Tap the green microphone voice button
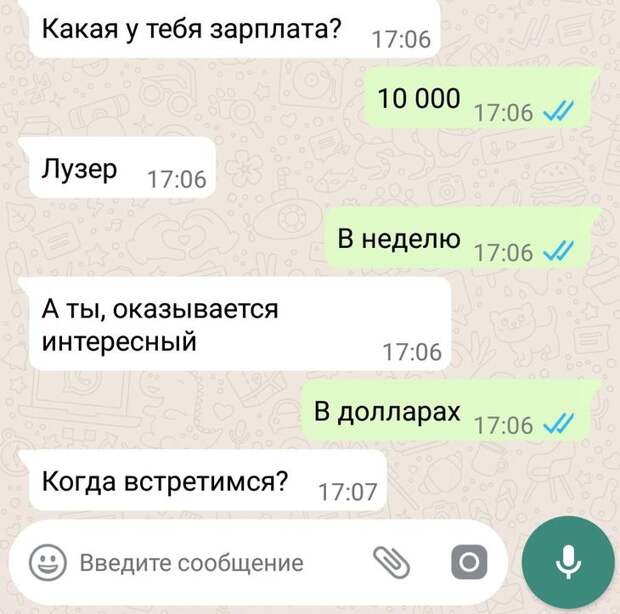The height and width of the screenshot is (614, 620). (568, 562)
